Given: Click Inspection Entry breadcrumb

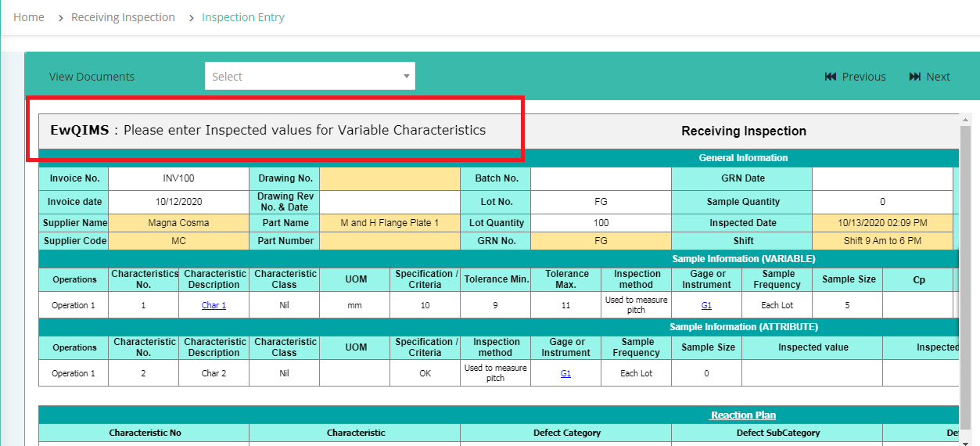Looking at the screenshot, I should [x=243, y=17].
